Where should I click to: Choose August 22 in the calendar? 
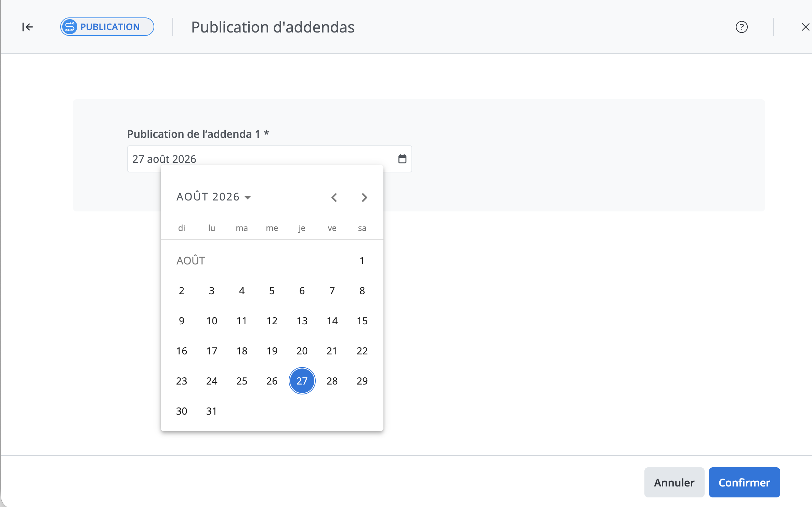coord(362,351)
